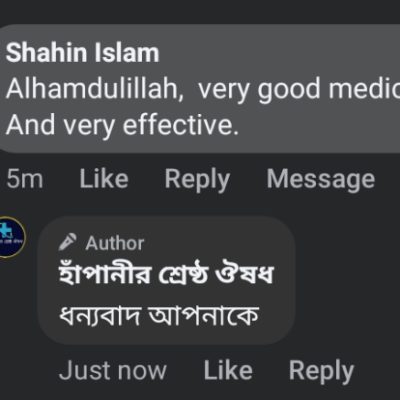Select the 'And very effective.' comment line
Image resolution: width=400 pixels, height=400 pixels.
tap(122, 126)
